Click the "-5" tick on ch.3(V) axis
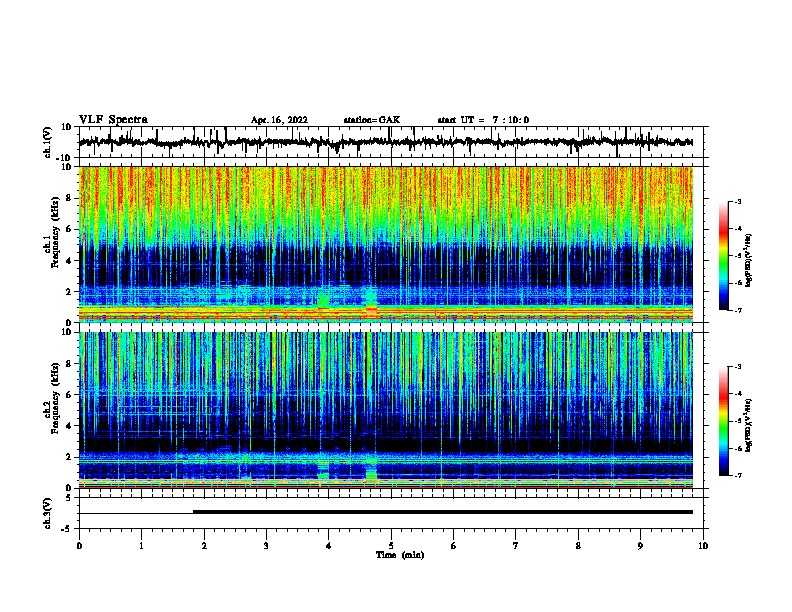 click(x=68, y=529)
